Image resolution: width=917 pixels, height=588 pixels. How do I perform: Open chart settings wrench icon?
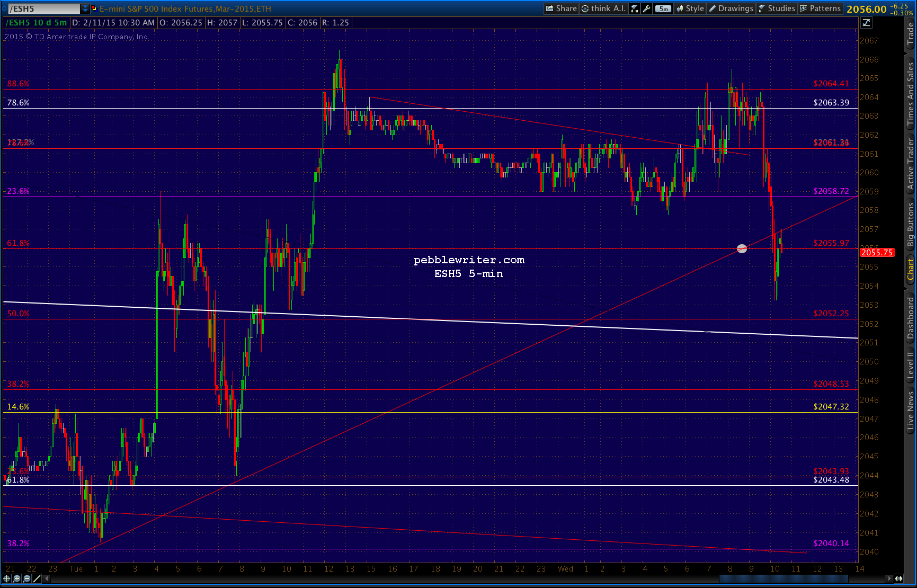pyautogui.click(x=646, y=8)
